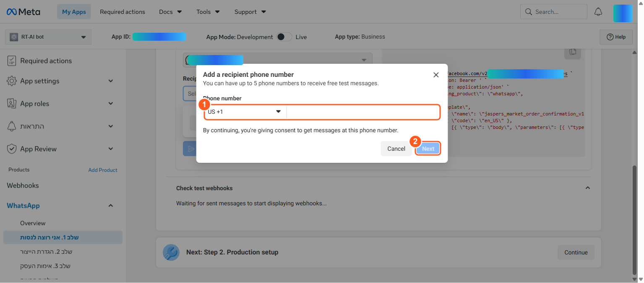Expand App Review section
Image resolution: width=644 pixels, height=283 pixels.
[111, 149]
